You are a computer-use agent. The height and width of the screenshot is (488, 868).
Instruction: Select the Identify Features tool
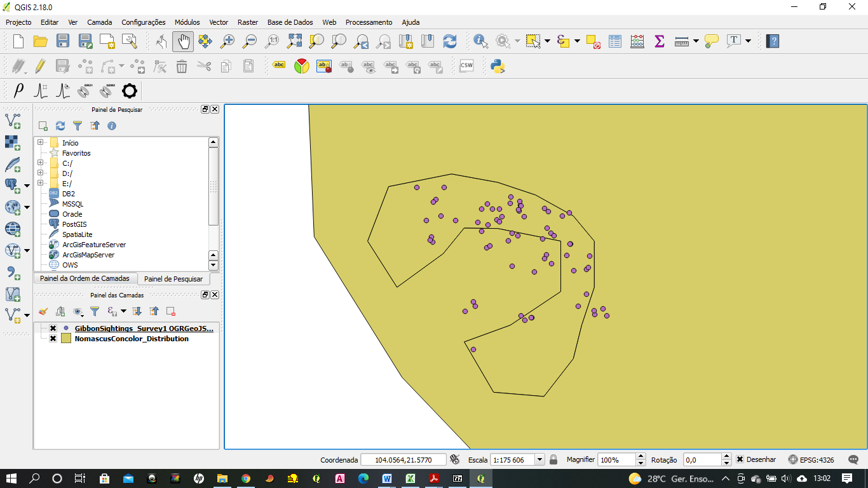click(x=481, y=41)
